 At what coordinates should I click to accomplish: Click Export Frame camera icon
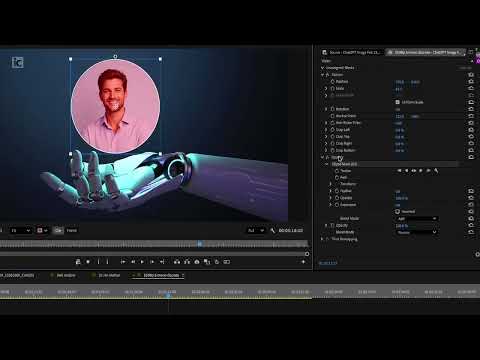(197, 262)
